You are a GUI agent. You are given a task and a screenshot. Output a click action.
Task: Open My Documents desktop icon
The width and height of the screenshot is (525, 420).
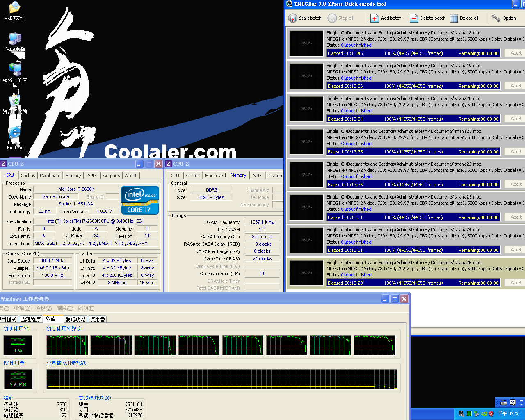point(15,11)
